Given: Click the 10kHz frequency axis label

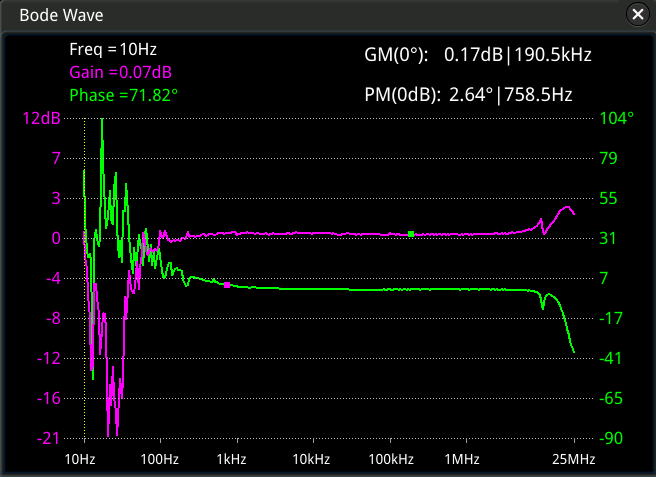Looking at the screenshot, I should pyautogui.click(x=311, y=459).
